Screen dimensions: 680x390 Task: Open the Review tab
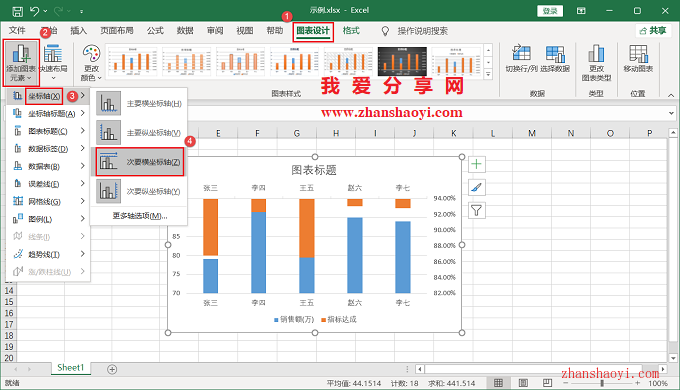[x=215, y=31]
